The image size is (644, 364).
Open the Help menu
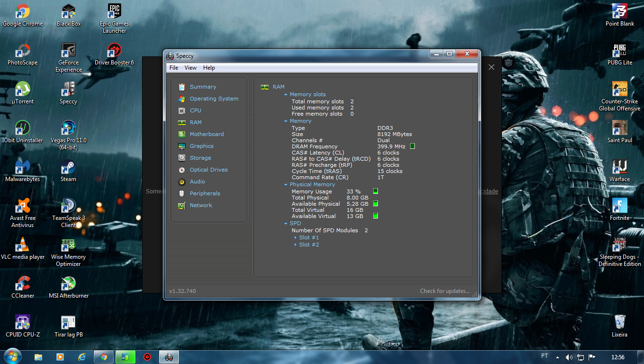pos(209,68)
